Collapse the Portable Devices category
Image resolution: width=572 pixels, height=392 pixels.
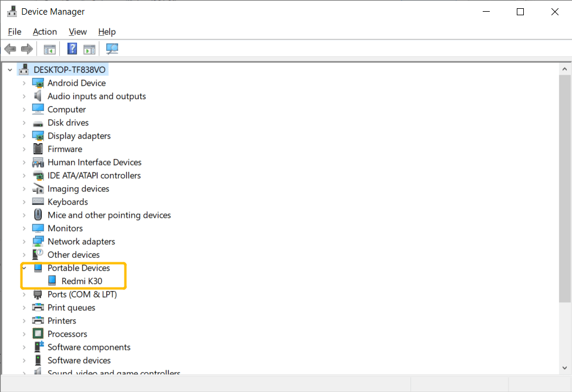[24, 268]
